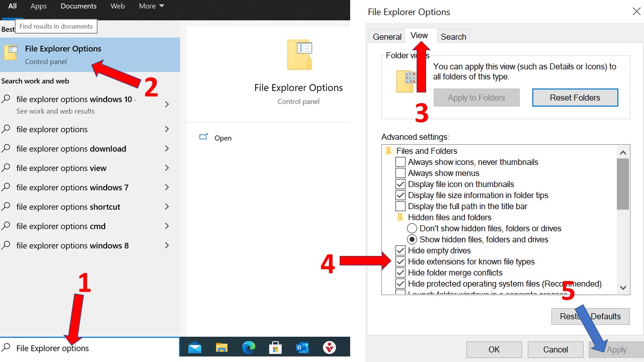Click the Open link in preview pane
644x362 pixels.
pyautogui.click(x=223, y=138)
